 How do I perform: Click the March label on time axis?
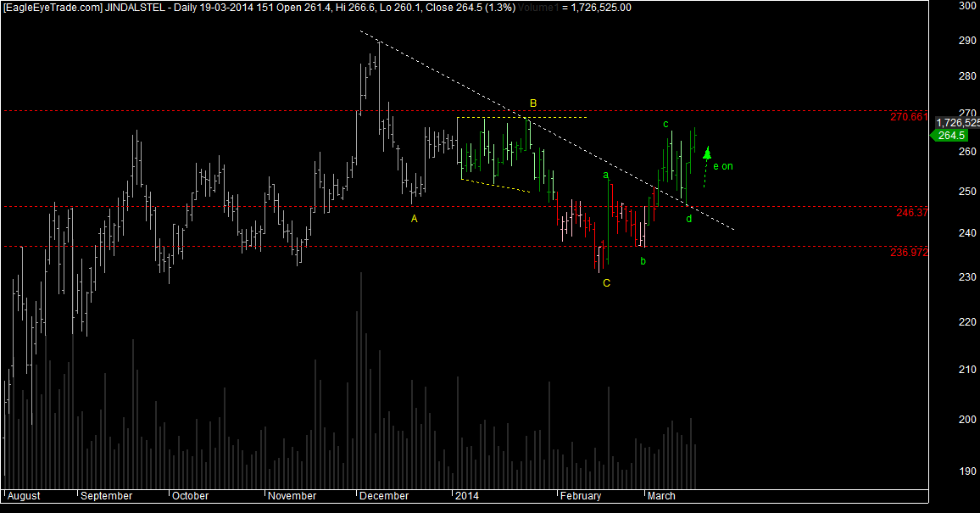pyautogui.click(x=661, y=495)
